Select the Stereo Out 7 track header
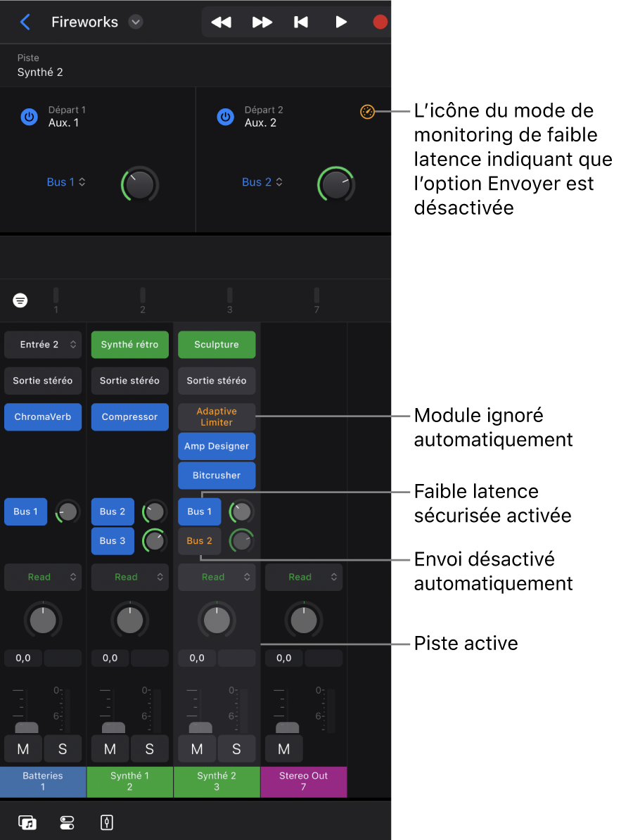 coord(303,782)
